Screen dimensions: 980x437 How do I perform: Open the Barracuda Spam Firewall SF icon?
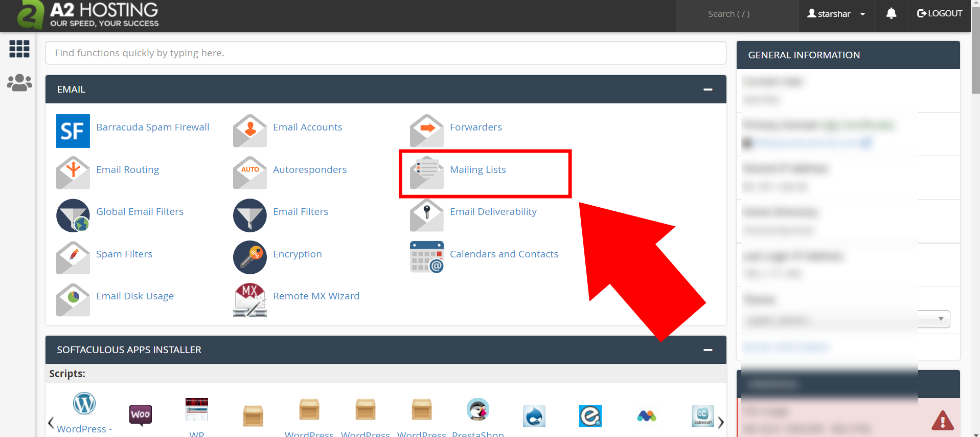pyautogui.click(x=73, y=131)
